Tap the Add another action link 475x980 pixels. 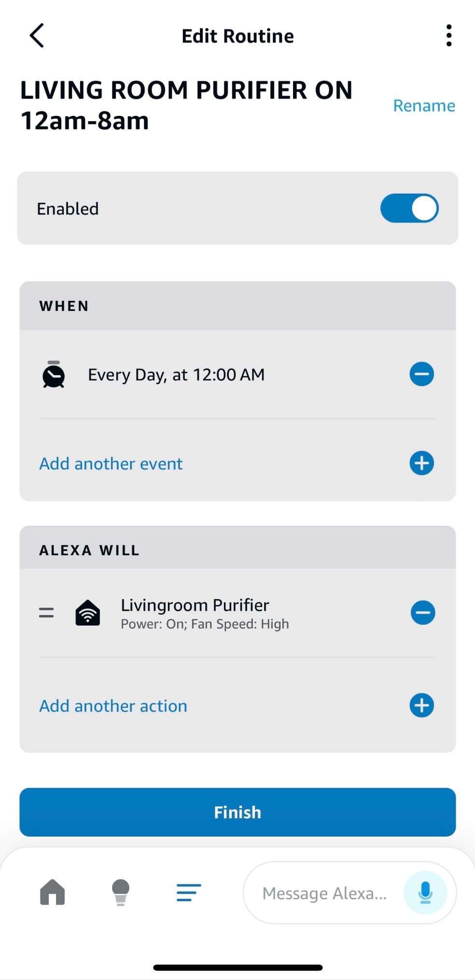[113, 706]
